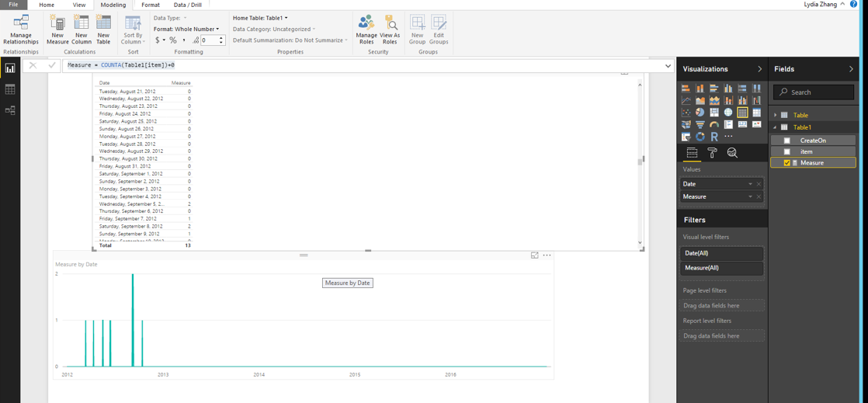This screenshot has height=403, width=868.
Task: Uncheck the Measure field checkbox
Action: [787, 163]
